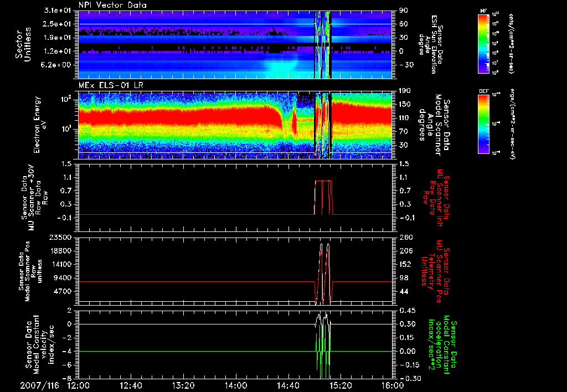This screenshot has height=392, width=567.
Task: Click the 150 scanner angle tick
Action: coord(404,105)
